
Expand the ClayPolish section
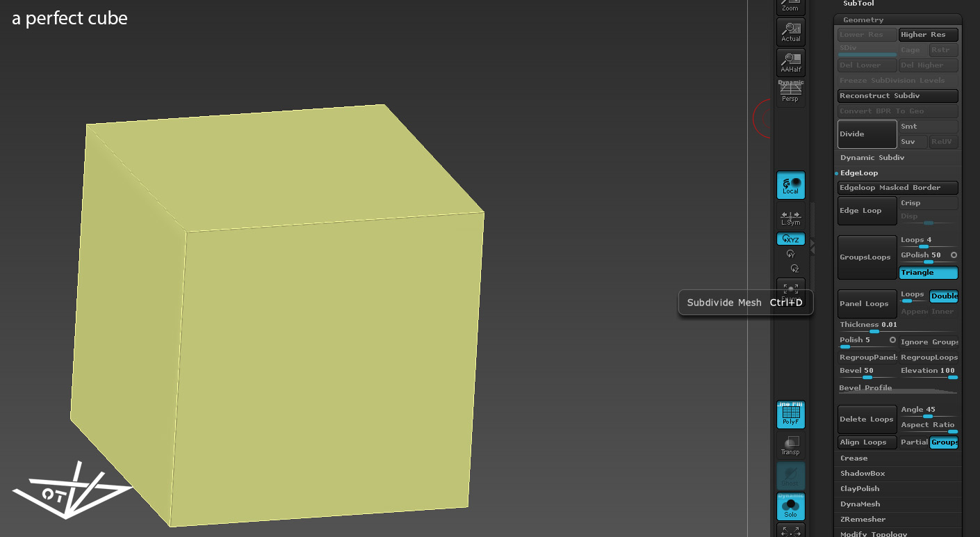click(860, 489)
